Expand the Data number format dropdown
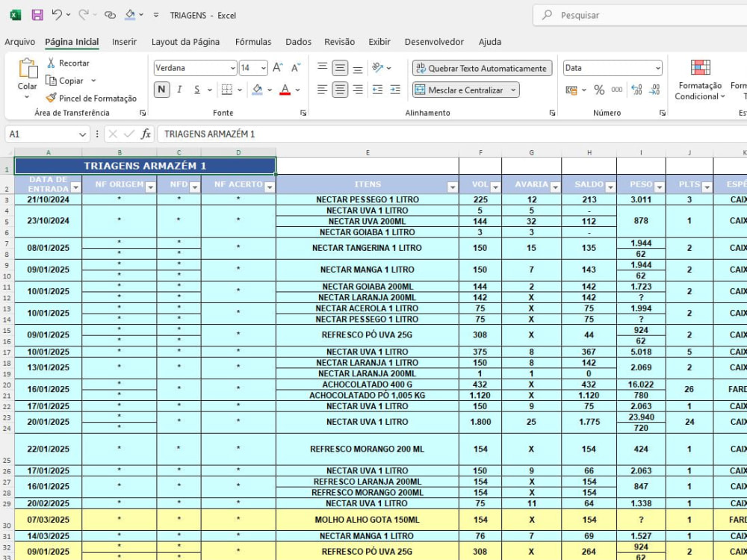Viewport: 747px width, 560px height. [x=658, y=68]
